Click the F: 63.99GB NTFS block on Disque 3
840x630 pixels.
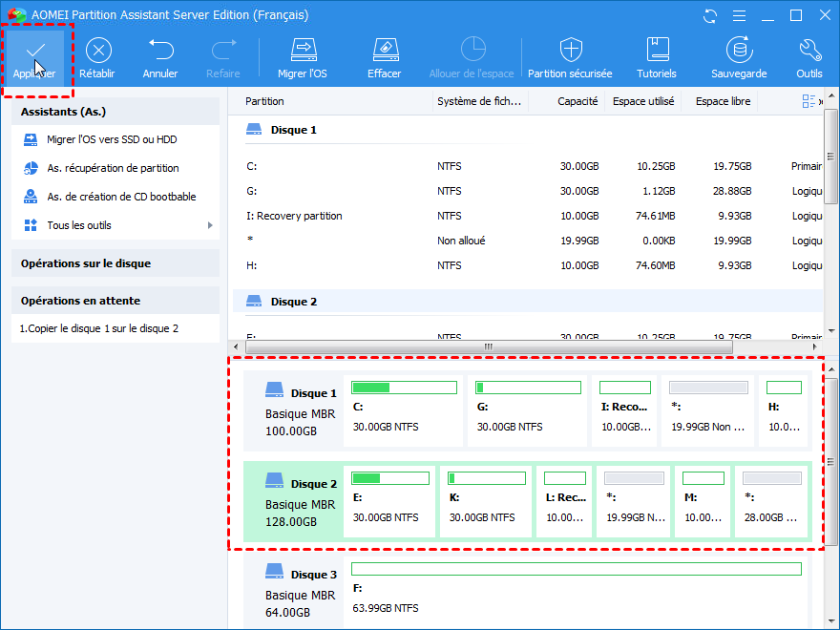click(x=576, y=592)
